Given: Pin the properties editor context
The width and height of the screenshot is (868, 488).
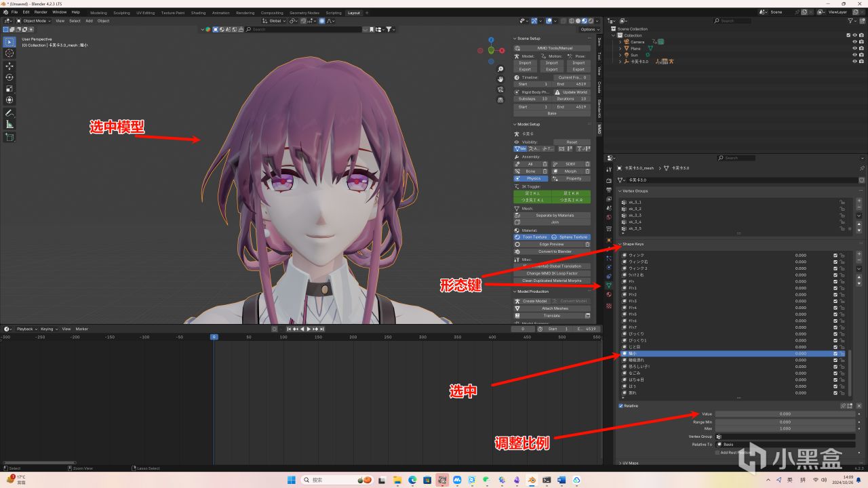Looking at the screenshot, I should tap(862, 168).
